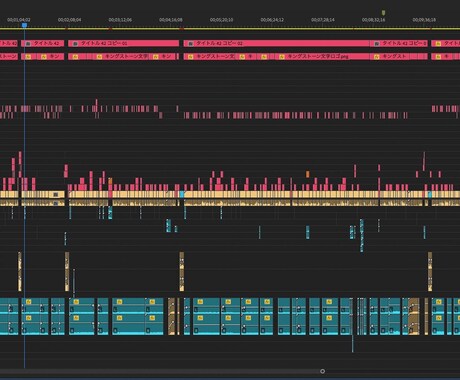Click the fx badge on the キングスト clip
This screenshot has height=380, width=460.
pyautogui.click(x=377, y=57)
